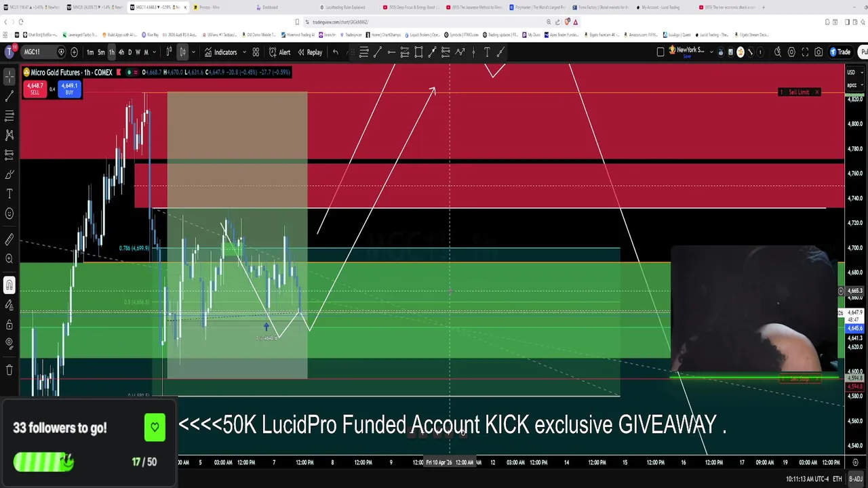This screenshot has width=868, height=488.
Task: Click the add symbol plus icon
Action: pyautogui.click(x=74, y=52)
